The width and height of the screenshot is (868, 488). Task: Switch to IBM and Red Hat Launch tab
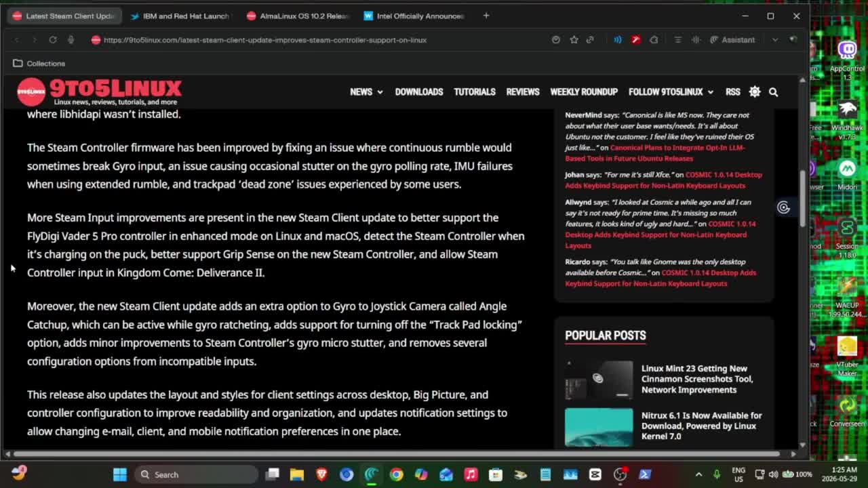pyautogui.click(x=180, y=16)
